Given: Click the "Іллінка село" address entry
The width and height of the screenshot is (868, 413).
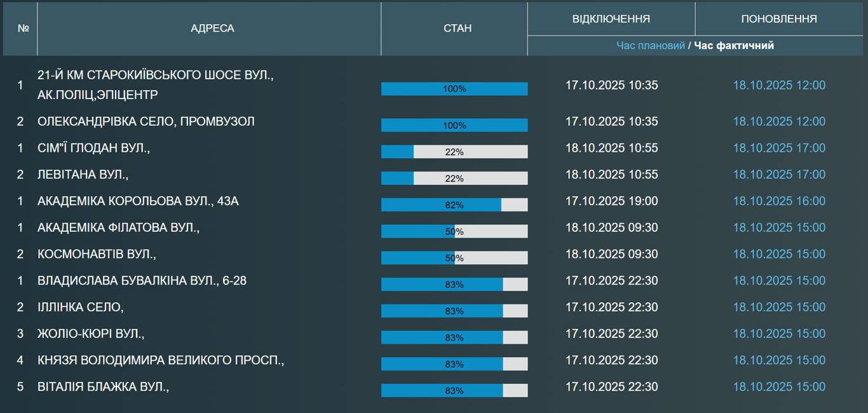Looking at the screenshot, I should coord(80,307).
